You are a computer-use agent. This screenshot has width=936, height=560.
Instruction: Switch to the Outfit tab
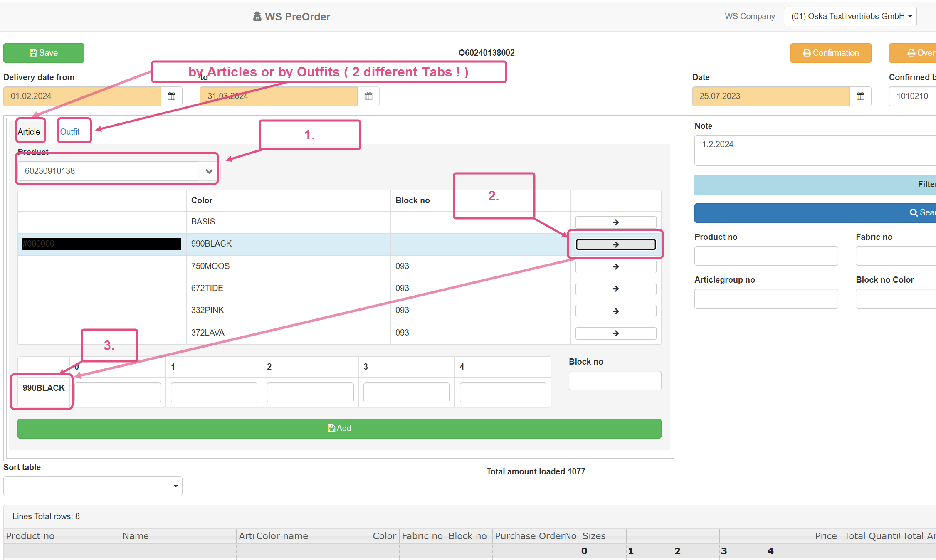tap(70, 132)
